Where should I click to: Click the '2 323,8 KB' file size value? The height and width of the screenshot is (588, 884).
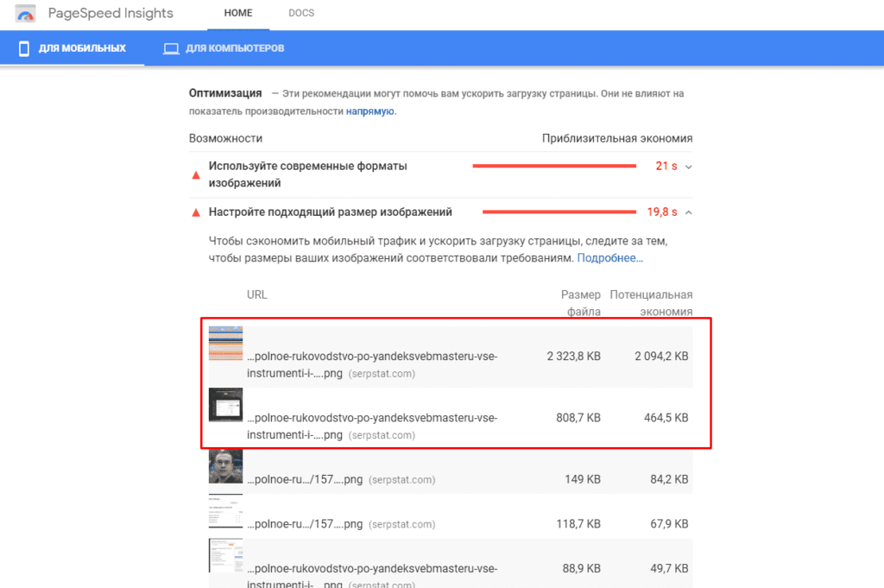(573, 357)
